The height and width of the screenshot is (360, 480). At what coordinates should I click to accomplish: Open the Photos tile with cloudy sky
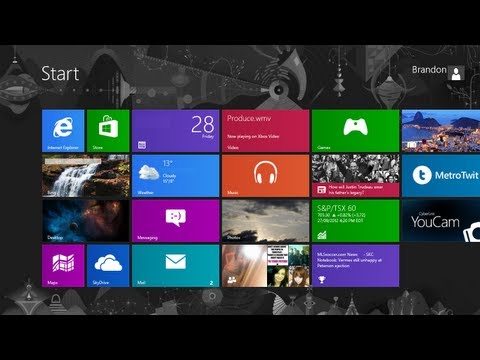tap(266, 221)
